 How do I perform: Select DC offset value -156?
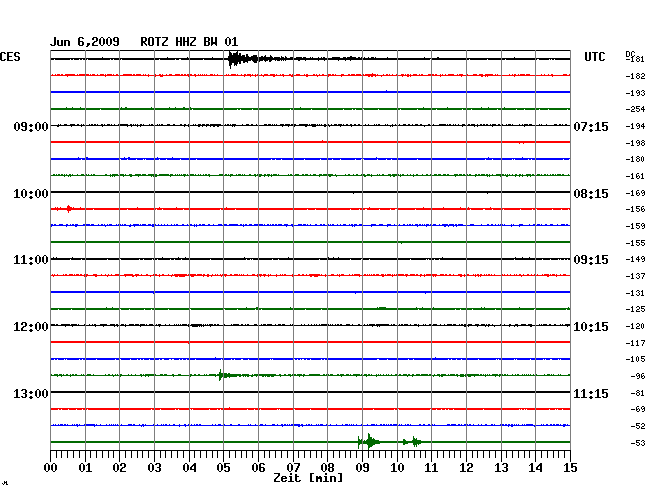click(x=635, y=209)
